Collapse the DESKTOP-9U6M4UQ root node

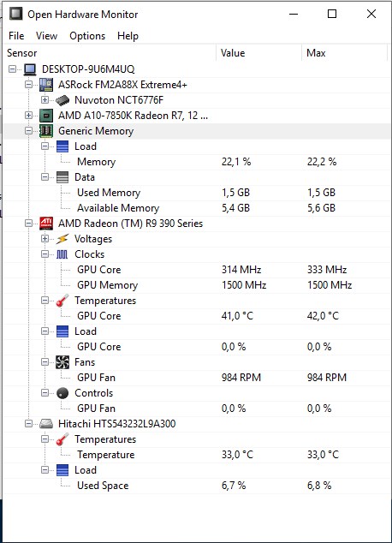pos(13,69)
